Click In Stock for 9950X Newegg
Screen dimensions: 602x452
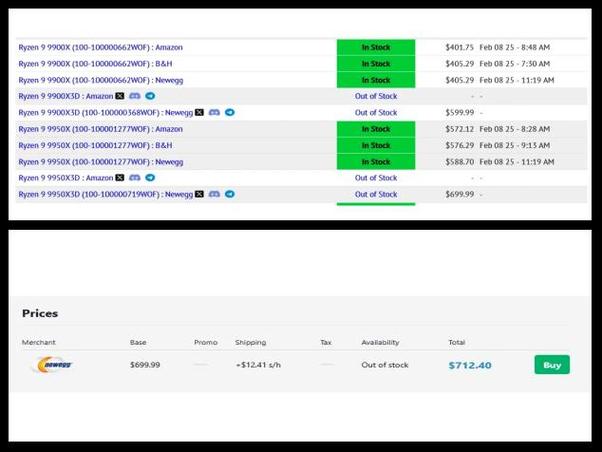[x=376, y=162]
